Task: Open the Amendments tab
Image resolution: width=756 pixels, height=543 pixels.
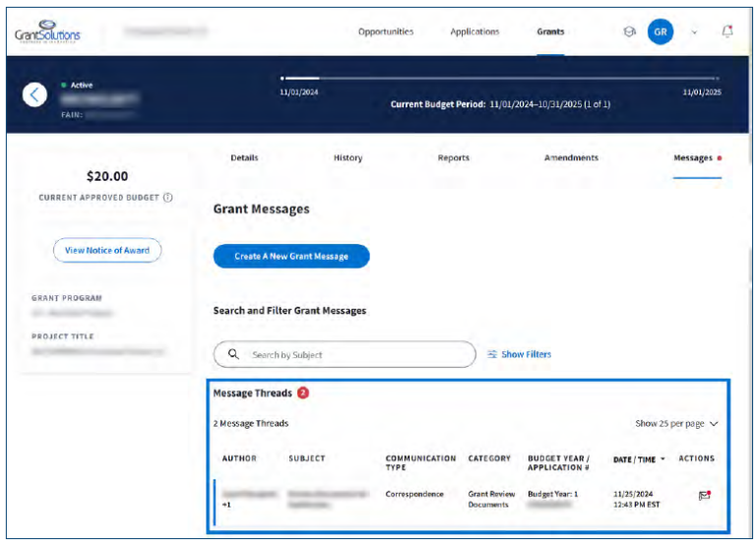Action: (571, 157)
